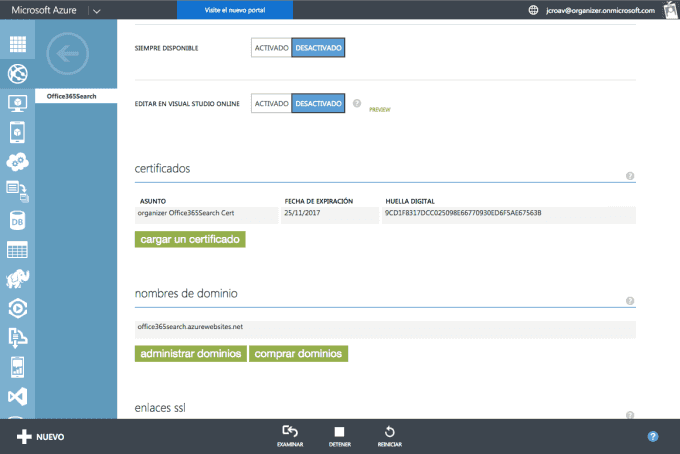680x454 pixels.
Task: Select the Web Apps globe icon
Action: 18,74
